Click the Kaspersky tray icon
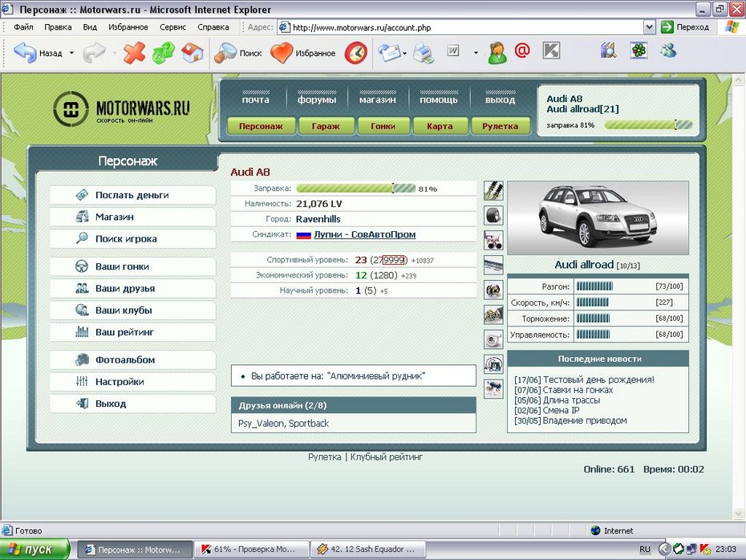 705,549
